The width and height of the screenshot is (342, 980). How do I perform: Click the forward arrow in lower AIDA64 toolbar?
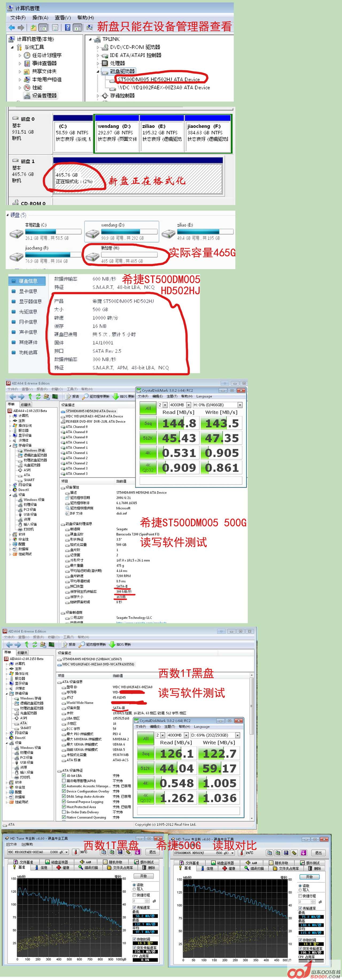(x=18, y=644)
